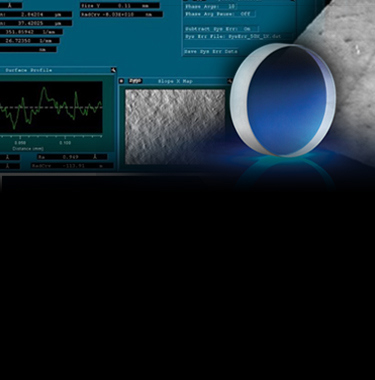Click the Surface Profile title bar

[x=57, y=70]
